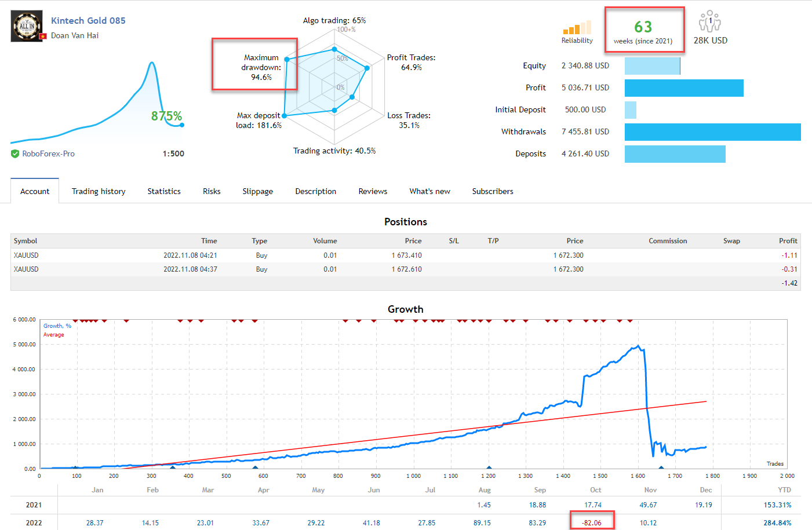812x530 pixels.
Task: Open the Subscribers tab
Action: (493, 191)
